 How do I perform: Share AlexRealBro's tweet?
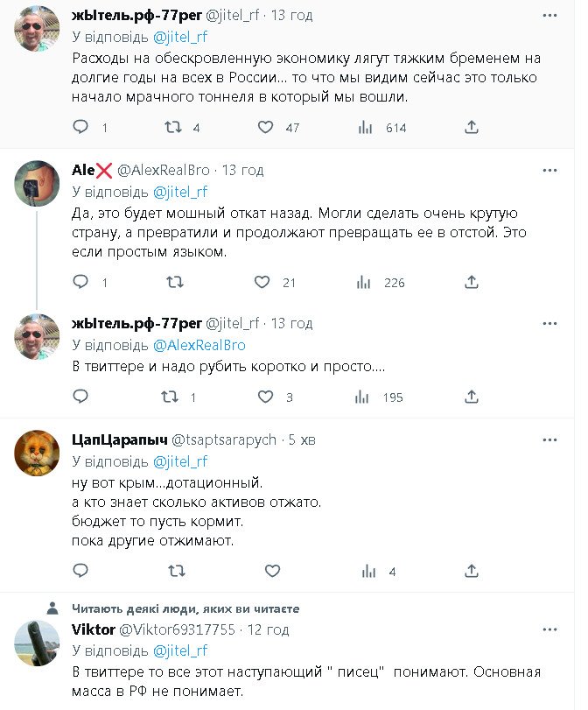click(x=472, y=282)
